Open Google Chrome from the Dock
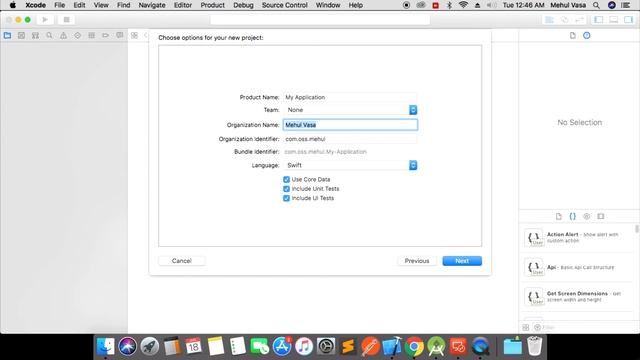Viewport: 640px width, 360px height. point(414,347)
